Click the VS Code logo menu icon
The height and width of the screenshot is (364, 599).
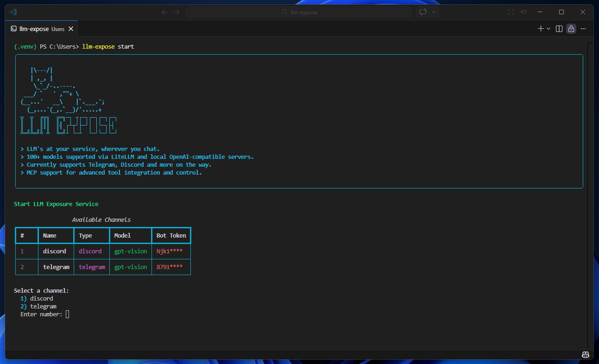click(13, 12)
